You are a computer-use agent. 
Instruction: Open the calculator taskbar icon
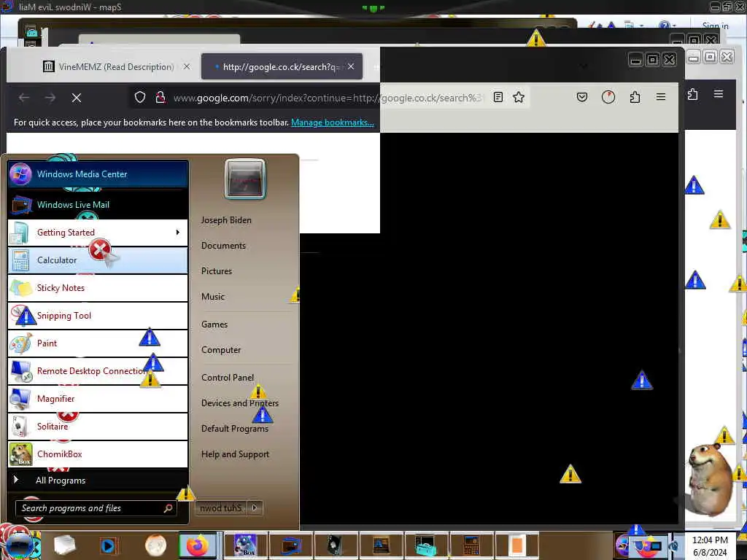(x=471, y=545)
